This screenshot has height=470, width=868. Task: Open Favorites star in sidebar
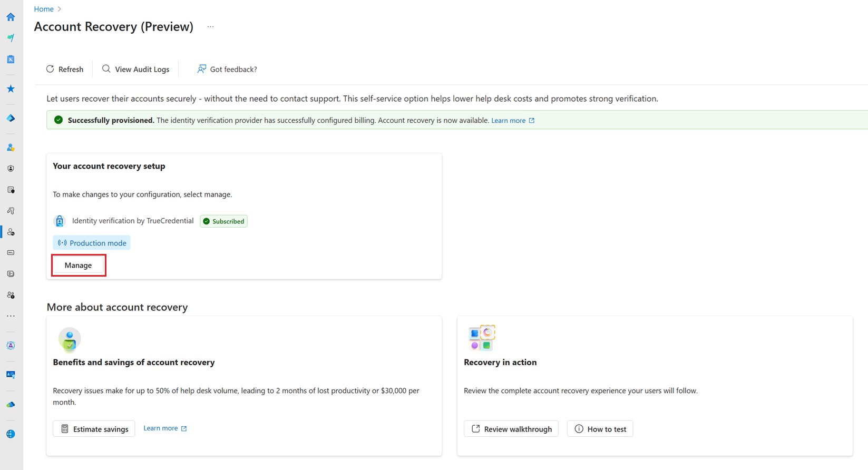(11, 89)
